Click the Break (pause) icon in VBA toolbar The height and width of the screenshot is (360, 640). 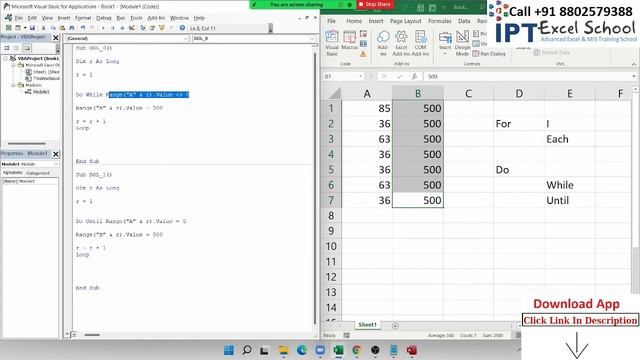tap(113, 28)
